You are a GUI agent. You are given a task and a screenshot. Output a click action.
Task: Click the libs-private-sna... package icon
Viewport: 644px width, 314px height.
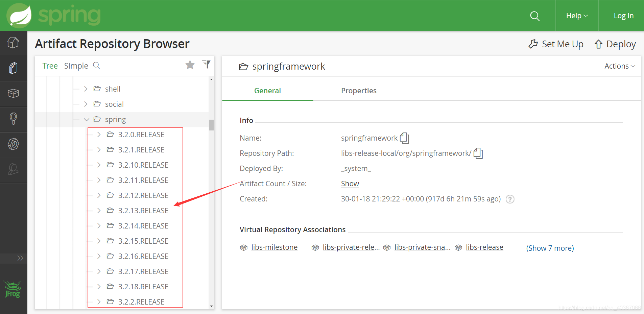387,248
